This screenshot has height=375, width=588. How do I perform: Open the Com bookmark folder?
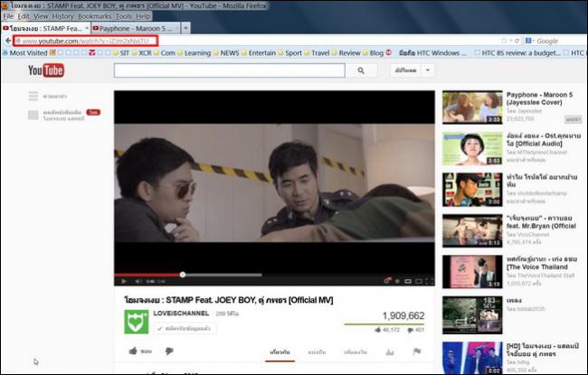(x=165, y=52)
